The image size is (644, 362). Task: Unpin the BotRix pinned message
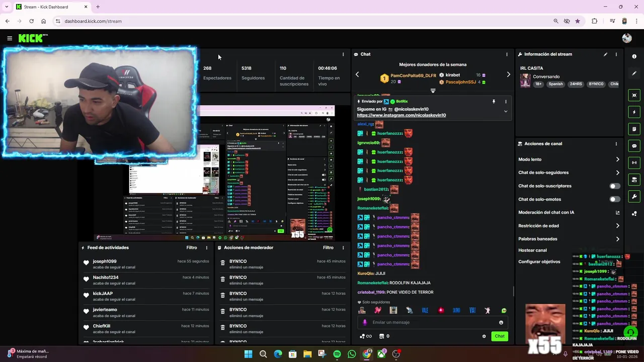coord(494,102)
